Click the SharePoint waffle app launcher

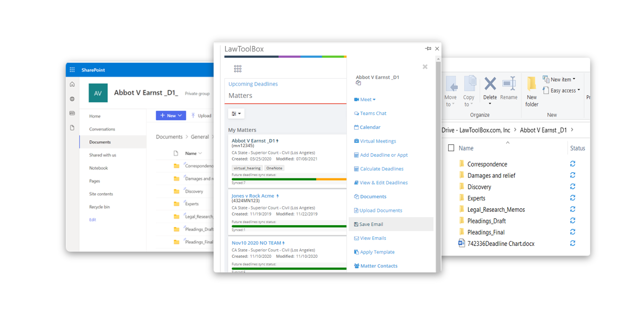click(72, 70)
